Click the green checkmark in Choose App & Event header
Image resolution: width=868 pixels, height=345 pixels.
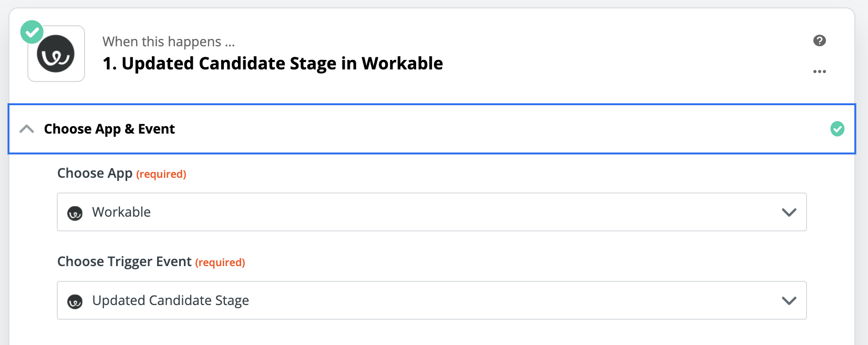coord(837,129)
